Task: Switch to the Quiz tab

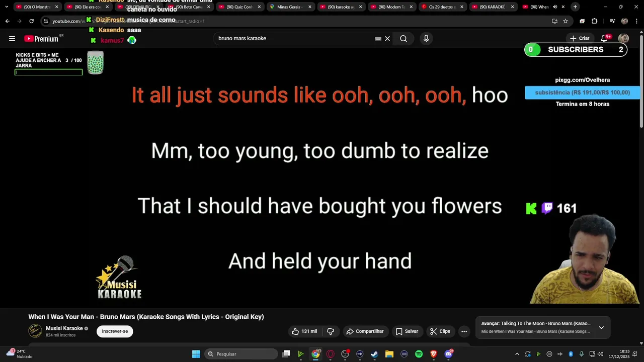Action: pyautogui.click(x=239, y=7)
